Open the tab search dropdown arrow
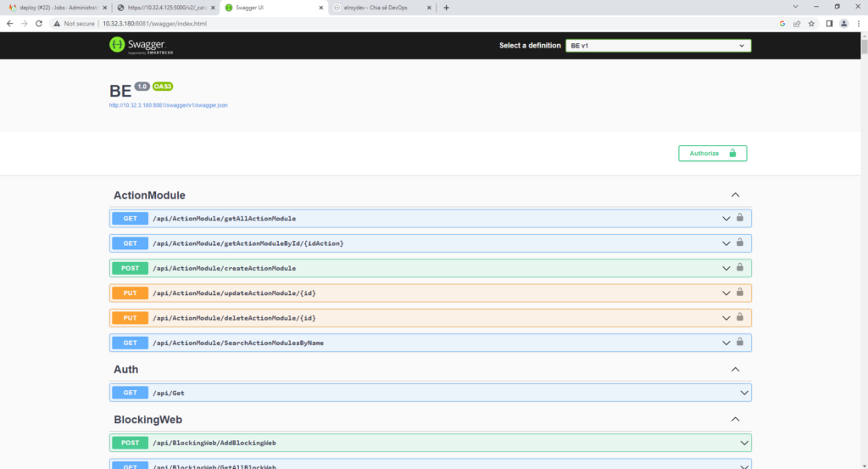 click(795, 7)
